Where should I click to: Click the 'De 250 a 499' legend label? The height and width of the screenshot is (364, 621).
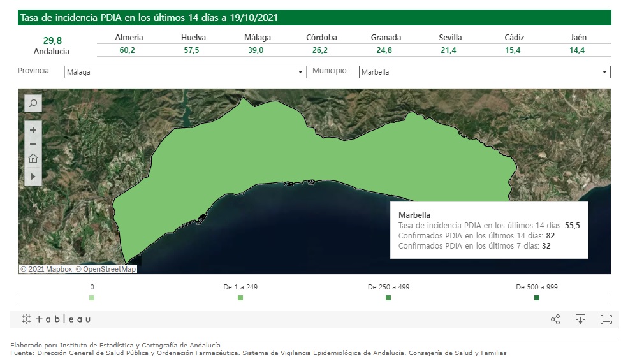(x=388, y=287)
